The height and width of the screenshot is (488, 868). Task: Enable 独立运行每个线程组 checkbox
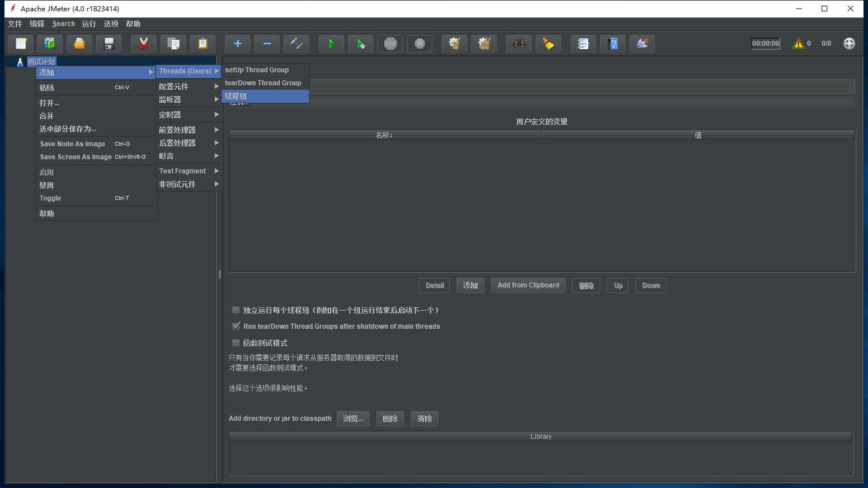[236, 310]
